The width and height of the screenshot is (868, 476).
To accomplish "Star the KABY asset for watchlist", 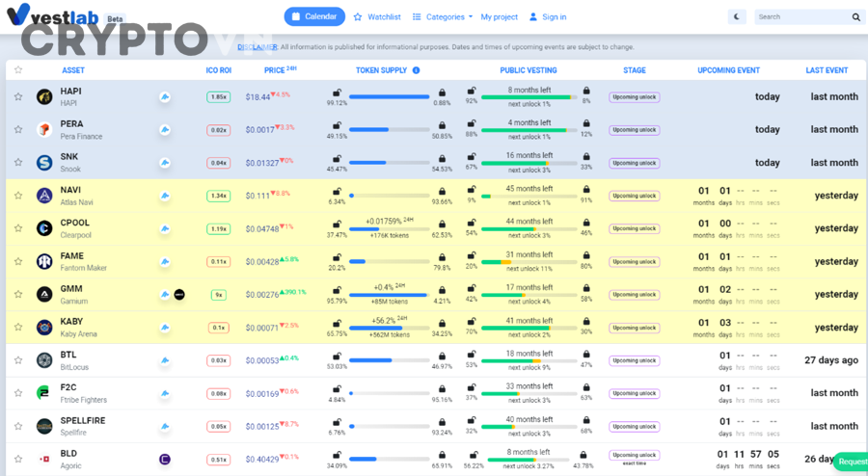I will point(18,327).
